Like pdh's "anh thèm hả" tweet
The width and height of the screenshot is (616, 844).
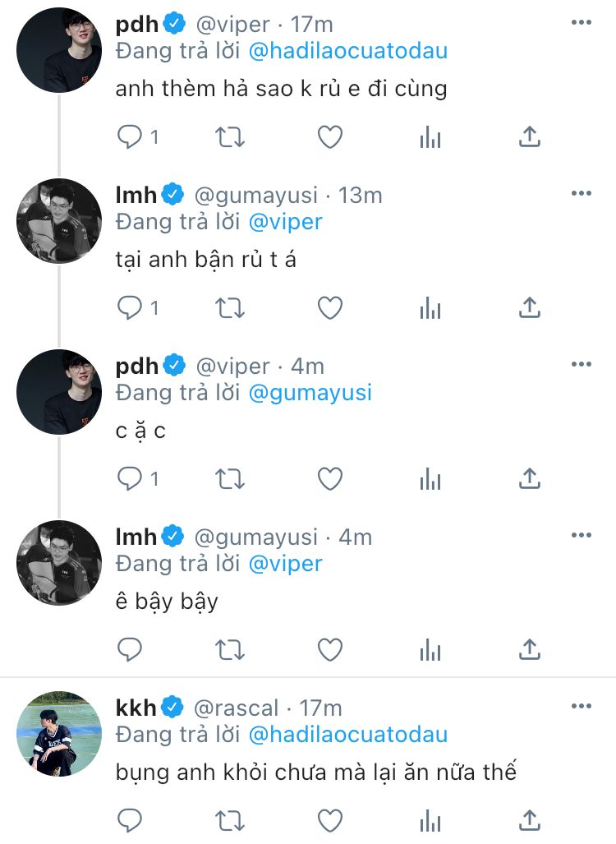pyautogui.click(x=329, y=137)
